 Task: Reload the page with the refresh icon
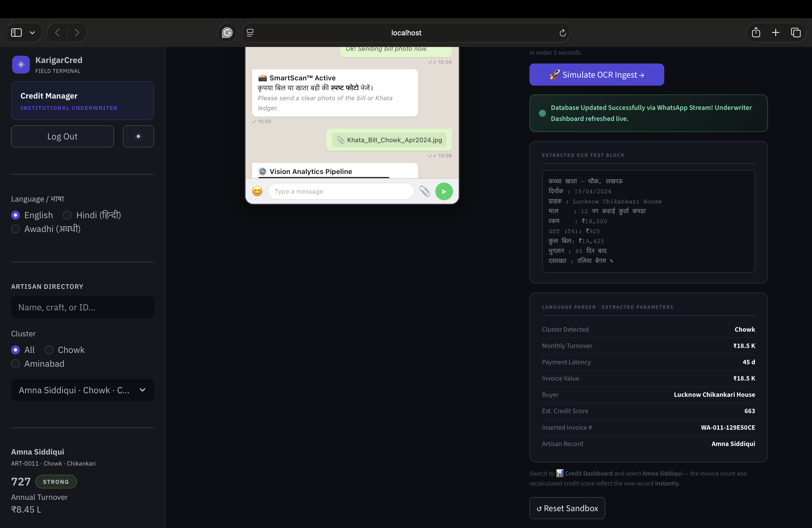(563, 33)
